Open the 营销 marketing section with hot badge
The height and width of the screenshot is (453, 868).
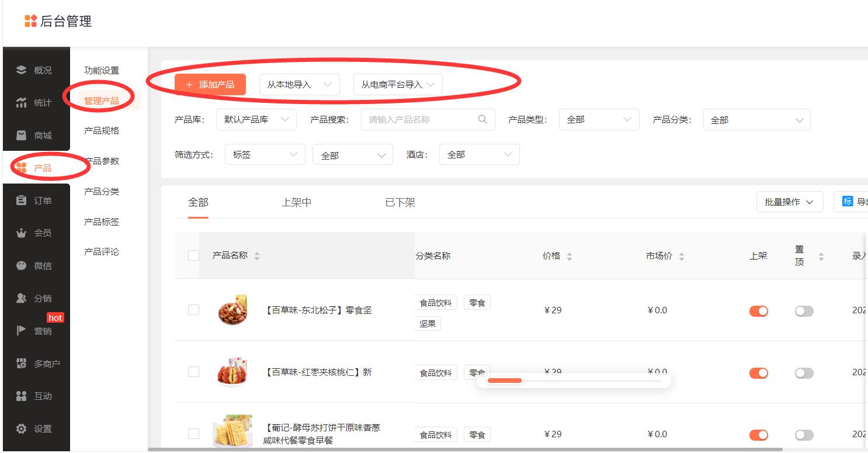pyautogui.click(x=35, y=330)
